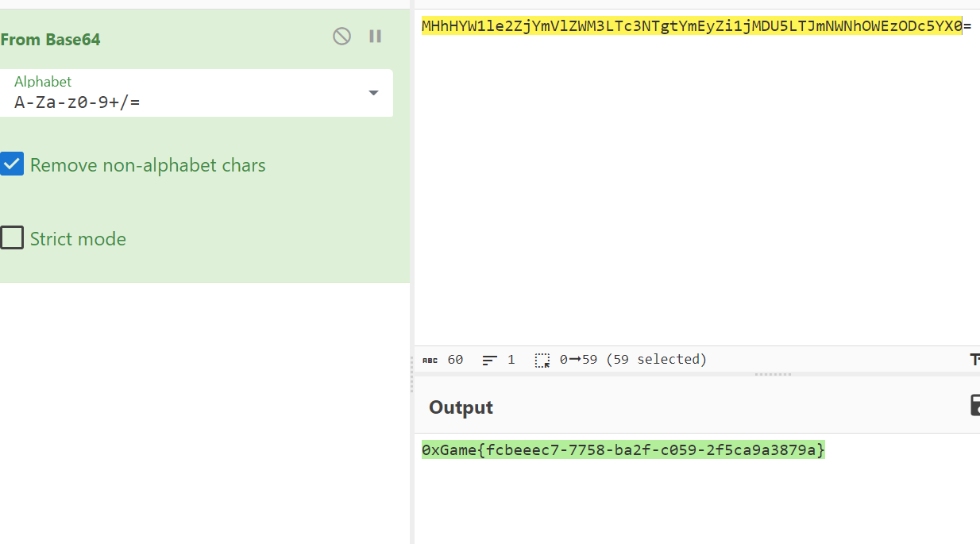Open the Alphabet dropdown arrow
The image size is (980, 544).
[373, 93]
